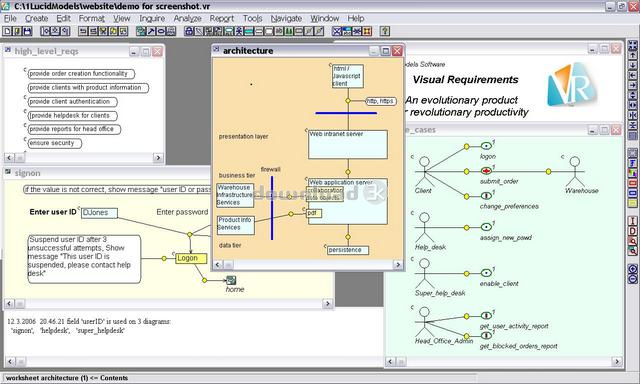
Task: Click the left-arrow icon in the right palette
Action: pos(632,75)
